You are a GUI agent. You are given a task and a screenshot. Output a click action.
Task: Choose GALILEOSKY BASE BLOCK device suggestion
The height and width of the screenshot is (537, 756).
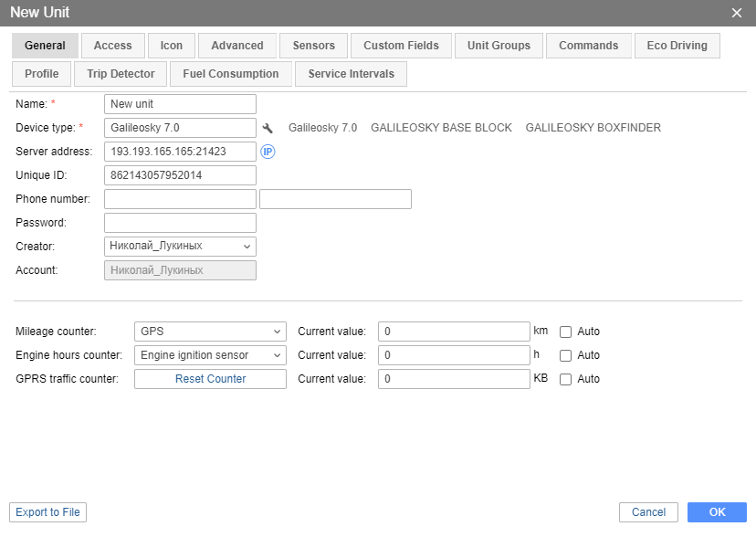[441, 128]
